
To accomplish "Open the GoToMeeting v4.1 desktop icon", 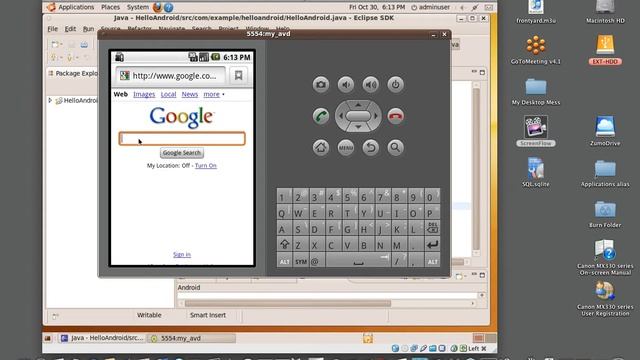I will pyautogui.click(x=536, y=50).
